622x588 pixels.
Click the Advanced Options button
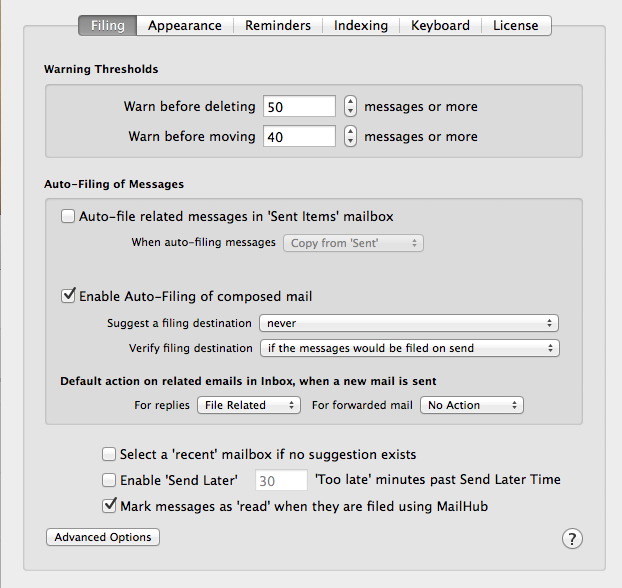pyautogui.click(x=103, y=537)
